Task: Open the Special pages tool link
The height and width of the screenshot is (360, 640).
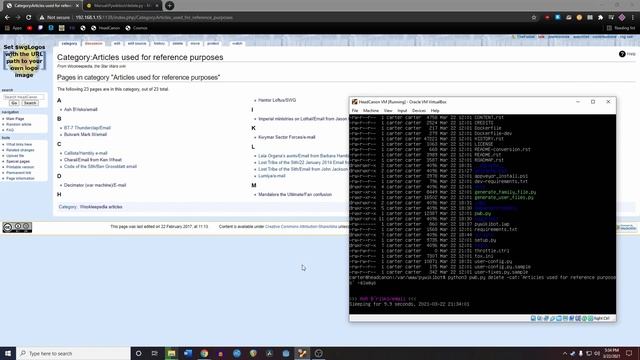Action: [x=18, y=161]
